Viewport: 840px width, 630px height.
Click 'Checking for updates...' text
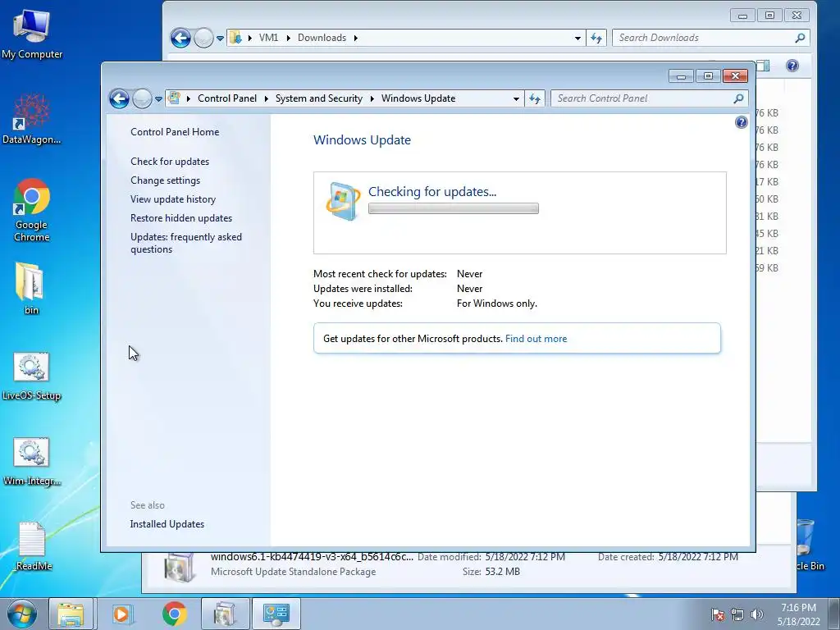tap(432, 192)
